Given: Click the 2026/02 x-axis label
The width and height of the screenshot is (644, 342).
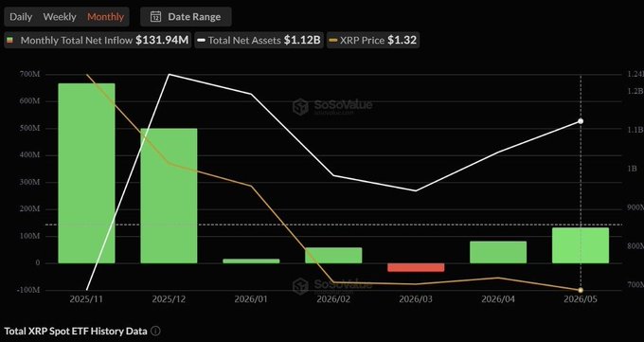Looking at the screenshot, I should [x=333, y=298].
